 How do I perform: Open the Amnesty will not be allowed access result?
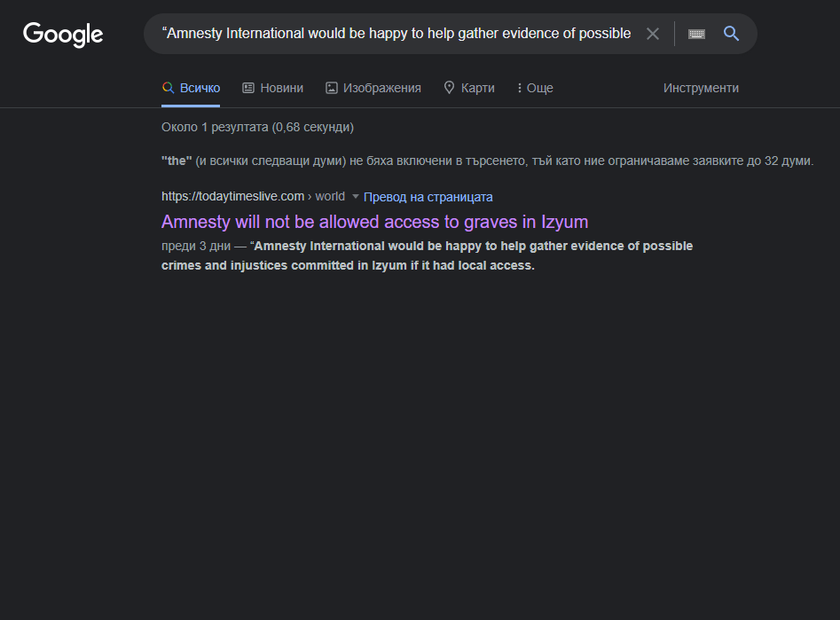tap(374, 222)
